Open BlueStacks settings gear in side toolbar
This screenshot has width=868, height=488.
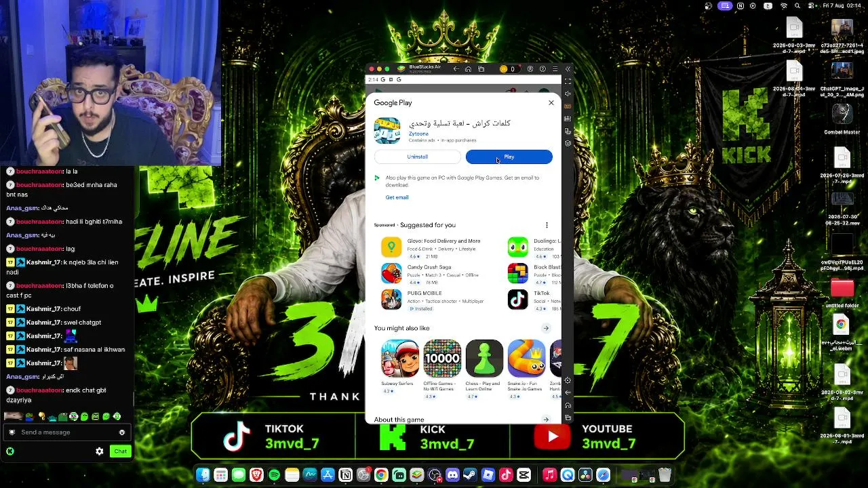[x=568, y=380]
